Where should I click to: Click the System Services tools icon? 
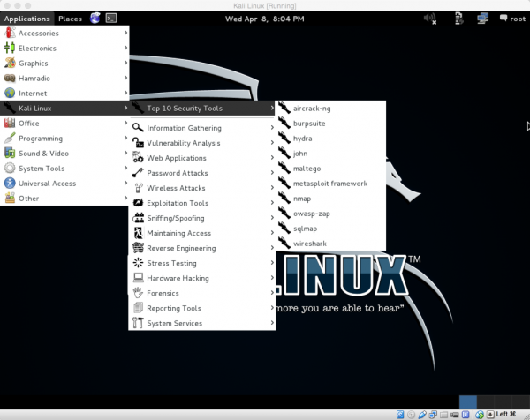[x=138, y=323]
